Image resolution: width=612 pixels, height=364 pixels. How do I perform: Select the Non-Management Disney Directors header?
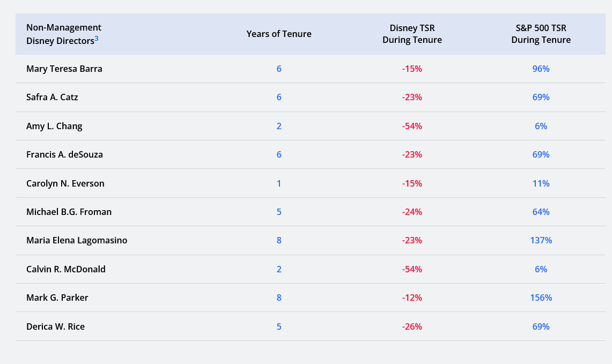pyautogui.click(x=63, y=34)
